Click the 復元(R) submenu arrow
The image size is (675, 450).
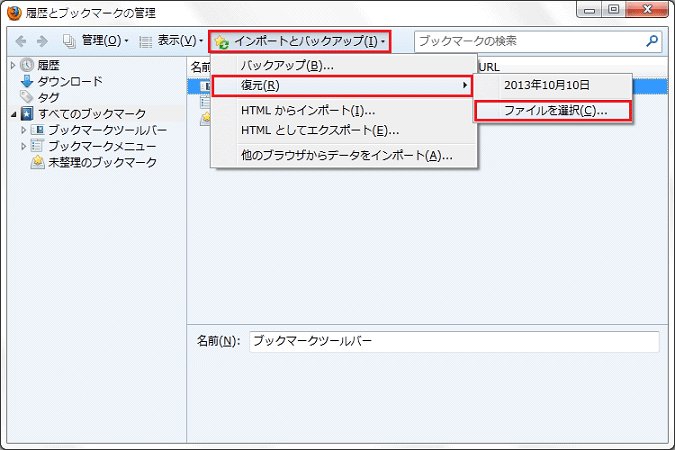tap(464, 85)
